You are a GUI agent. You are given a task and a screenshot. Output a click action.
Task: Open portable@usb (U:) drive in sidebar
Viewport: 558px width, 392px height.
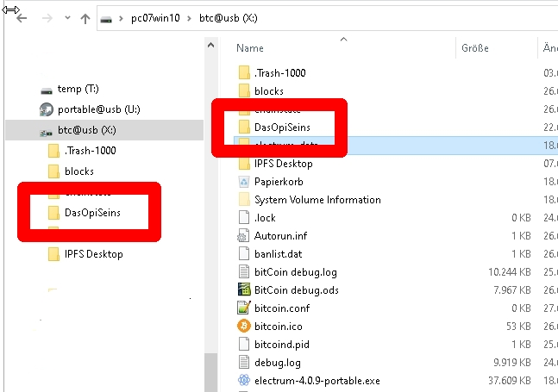[x=99, y=109]
